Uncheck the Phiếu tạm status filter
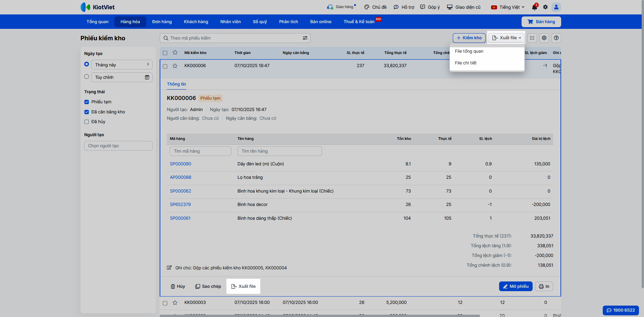This screenshot has height=317, width=644. (87, 102)
